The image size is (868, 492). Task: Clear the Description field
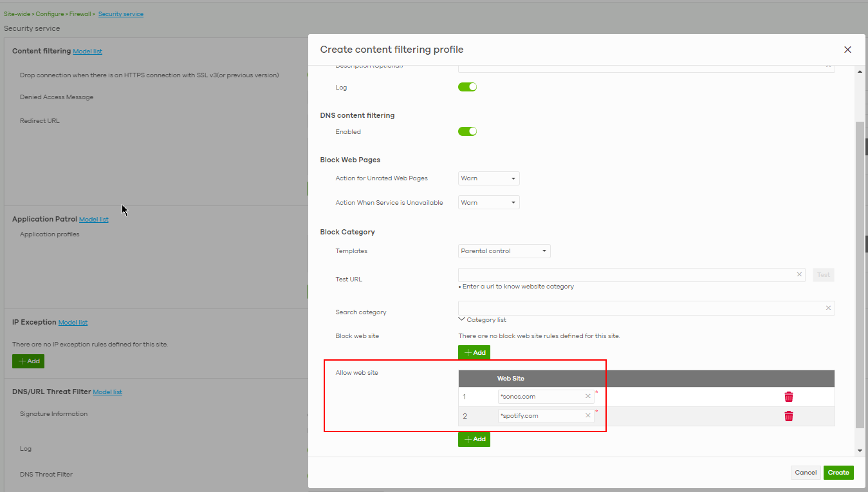point(828,65)
